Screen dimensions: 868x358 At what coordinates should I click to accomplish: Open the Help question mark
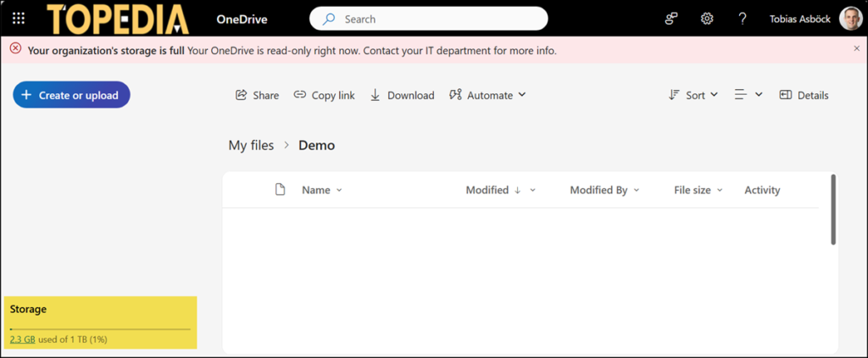point(743,19)
